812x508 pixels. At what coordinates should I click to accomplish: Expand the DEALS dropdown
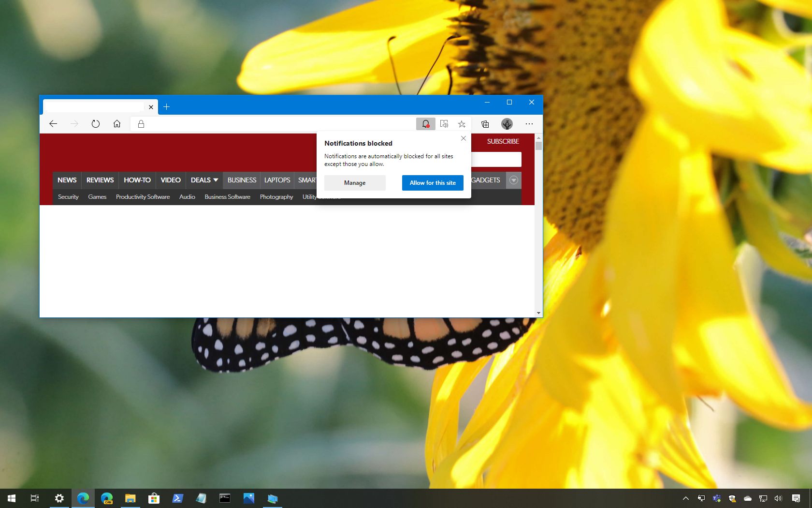point(203,180)
